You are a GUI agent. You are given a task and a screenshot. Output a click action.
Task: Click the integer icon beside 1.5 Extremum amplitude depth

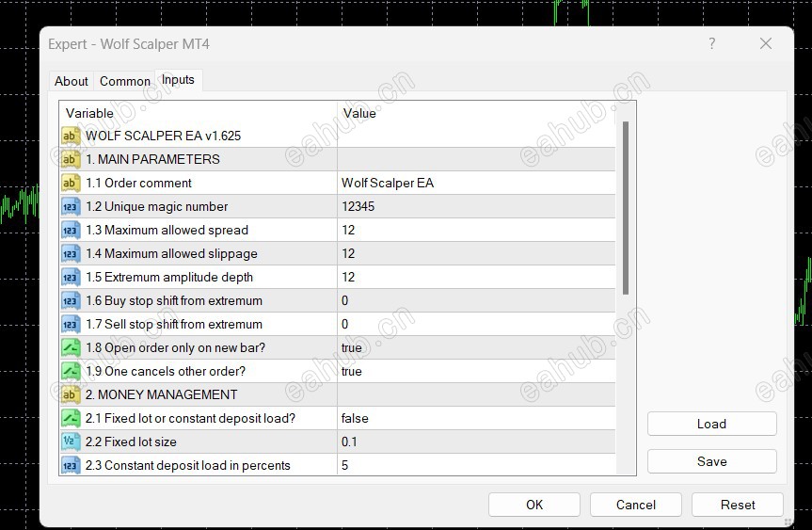tap(71, 277)
